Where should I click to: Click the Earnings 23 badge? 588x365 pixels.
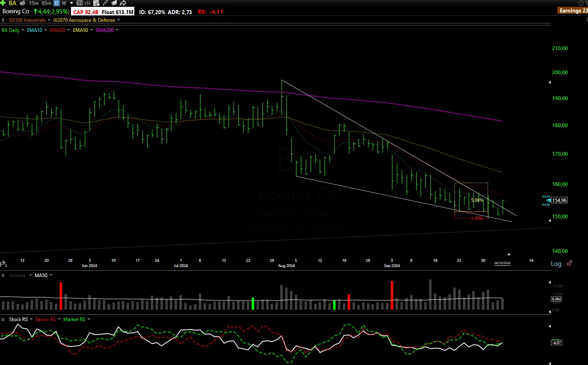pyautogui.click(x=573, y=10)
